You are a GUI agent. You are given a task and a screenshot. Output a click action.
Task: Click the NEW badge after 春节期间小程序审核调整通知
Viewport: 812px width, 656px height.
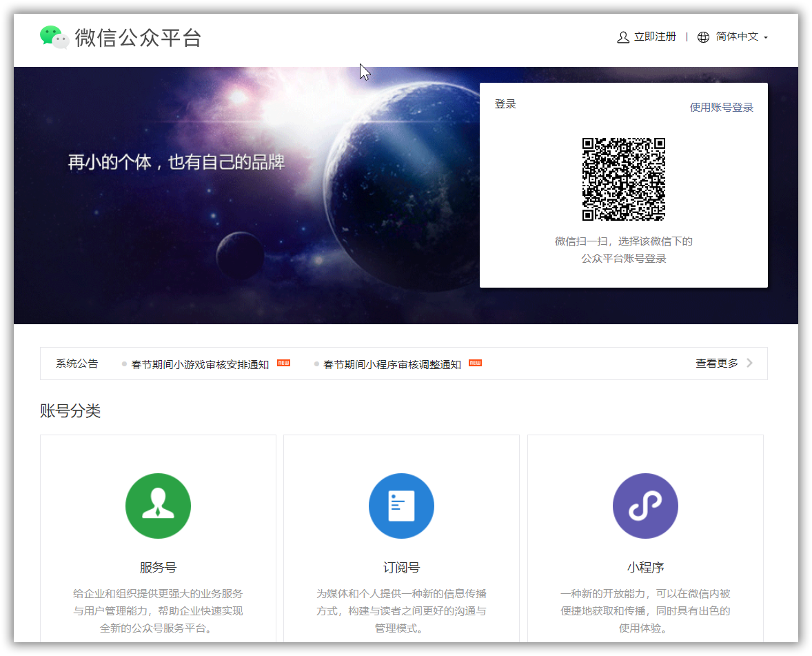(x=476, y=363)
